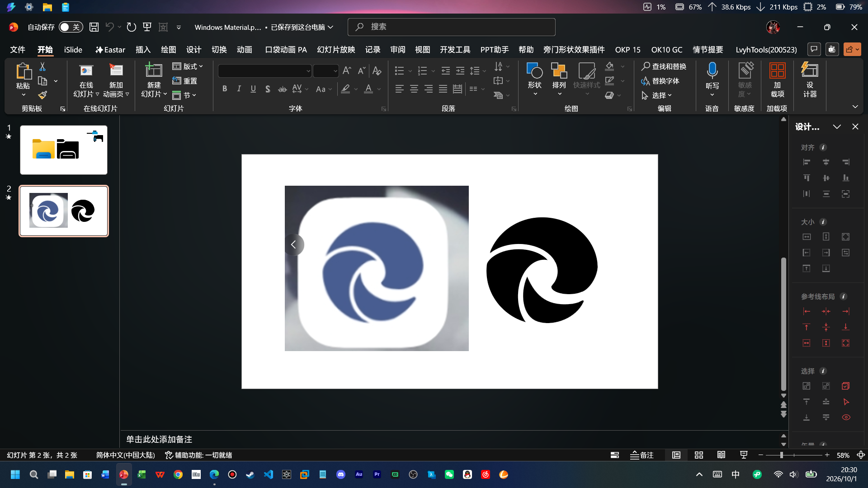868x488 pixels.
Task: Switch to Slide Sorter view icon
Action: coord(698,455)
